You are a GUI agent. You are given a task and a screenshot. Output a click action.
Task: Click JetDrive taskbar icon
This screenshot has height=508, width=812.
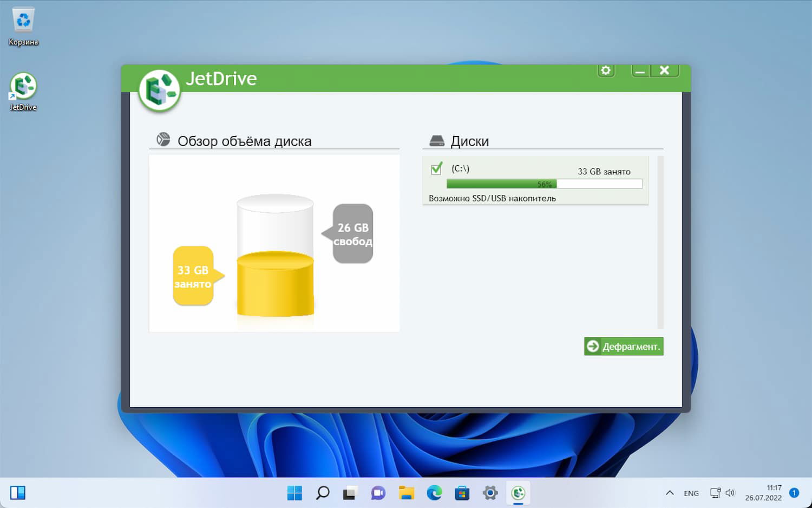click(x=518, y=493)
